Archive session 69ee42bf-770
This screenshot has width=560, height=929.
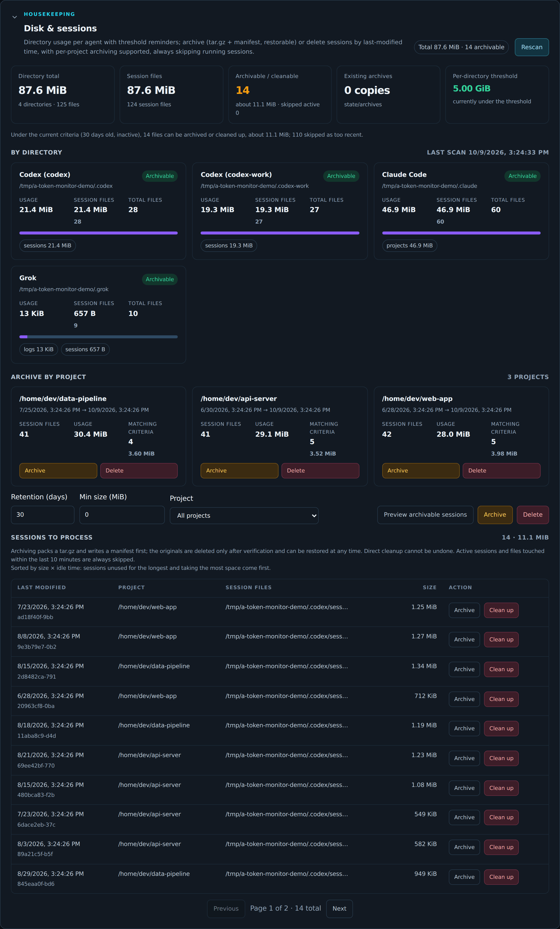click(464, 758)
